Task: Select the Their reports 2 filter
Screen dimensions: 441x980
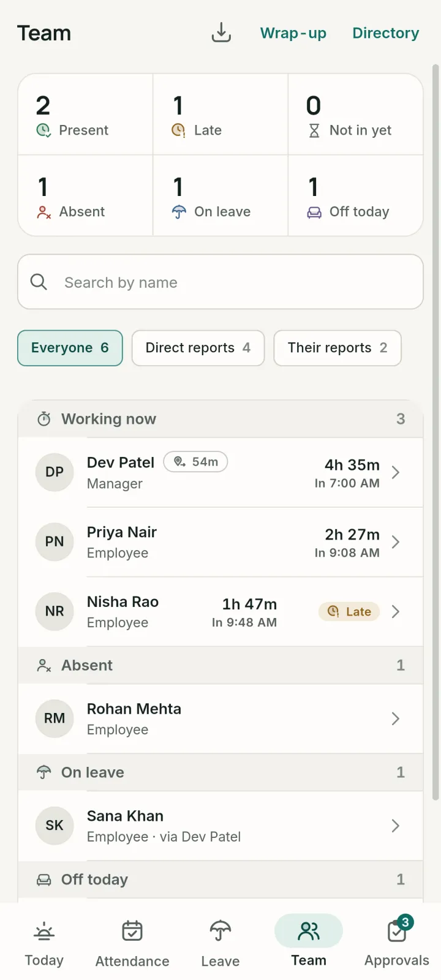Action: coord(337,348)
